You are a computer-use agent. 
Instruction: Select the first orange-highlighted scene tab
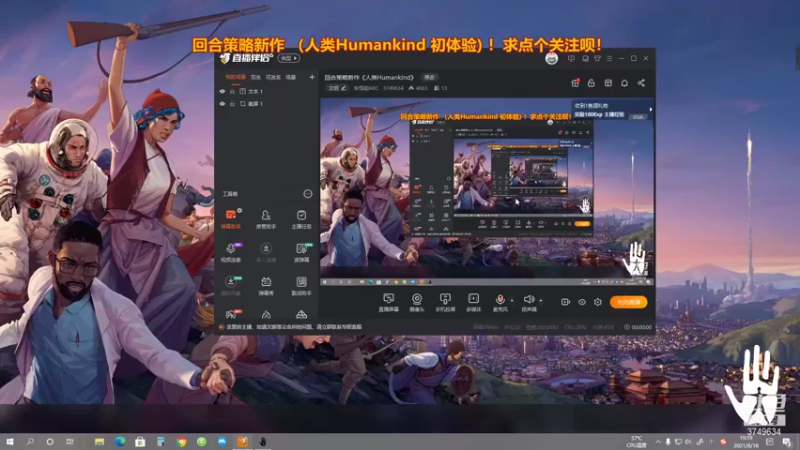[x=235, y=77]
